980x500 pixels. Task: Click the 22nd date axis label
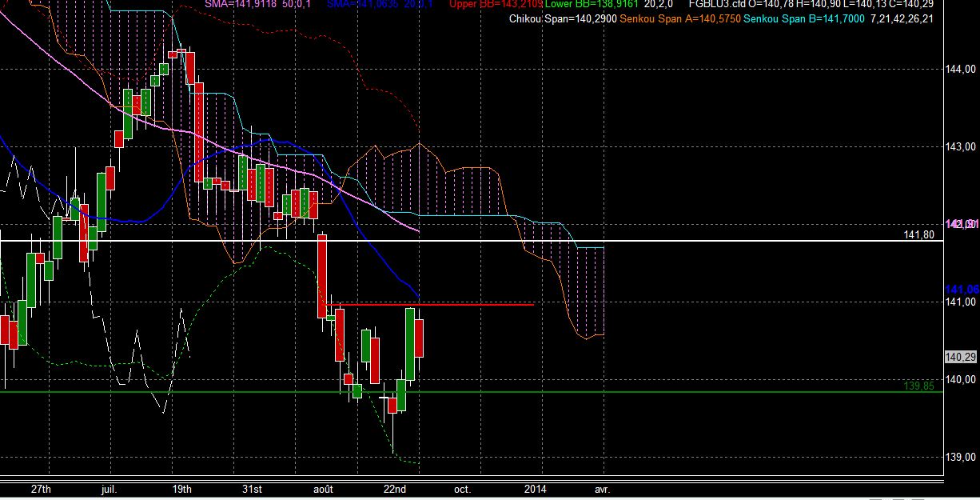click(x=395, y=488)
